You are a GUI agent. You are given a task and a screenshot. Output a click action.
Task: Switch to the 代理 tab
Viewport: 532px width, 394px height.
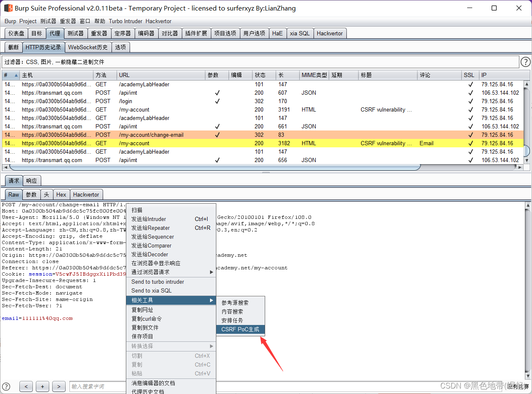[x=55, y=33]
